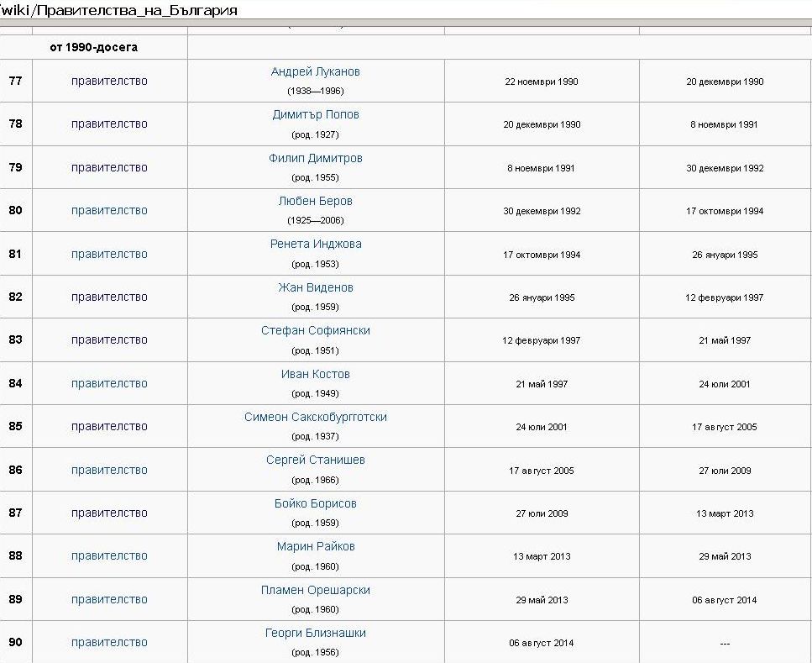
Task: Click row number 86
Action: (16, 471)
